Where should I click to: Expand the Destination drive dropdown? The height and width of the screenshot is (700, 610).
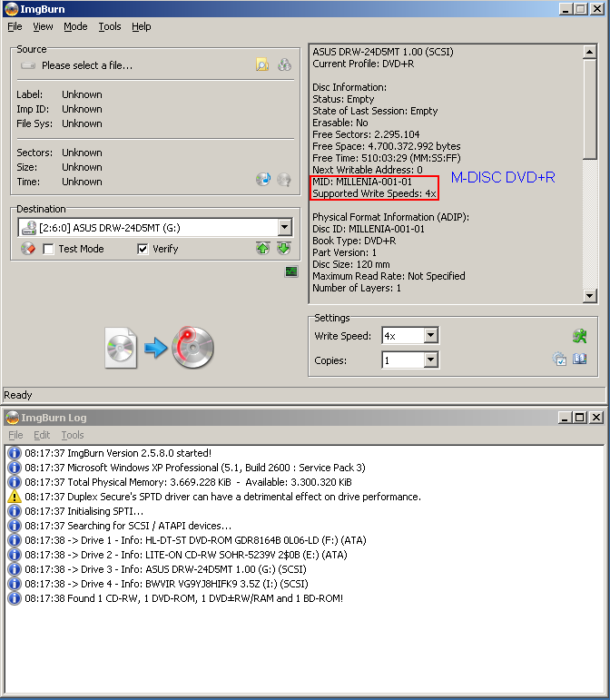coord(285,227)
